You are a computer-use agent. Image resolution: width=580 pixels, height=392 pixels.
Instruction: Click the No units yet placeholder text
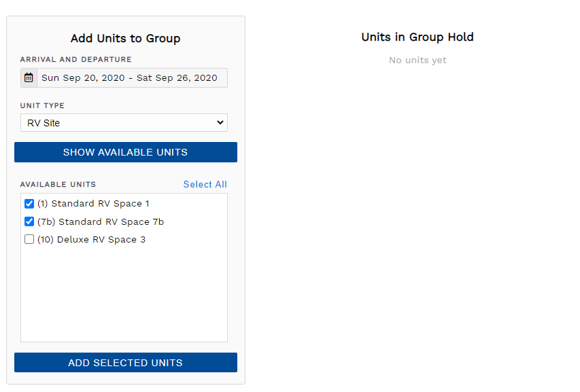tap(417, 60)
